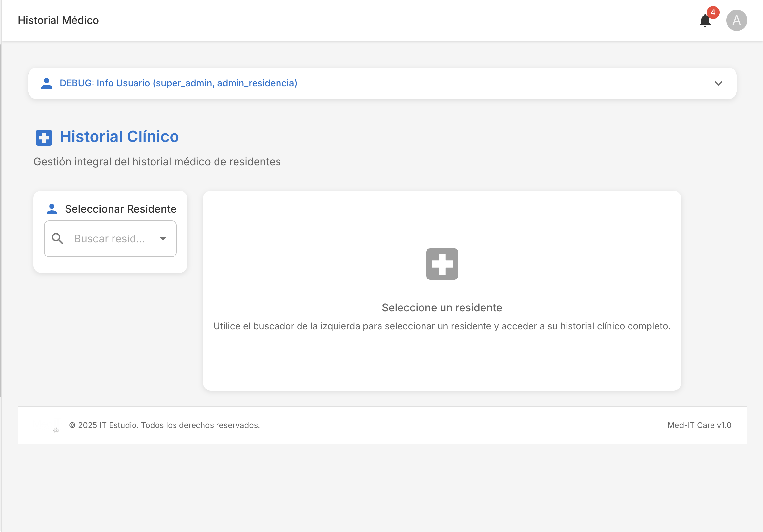The image size is (763, 532).
Task: Click the tiny logo icon in footer
Action: 56,430
